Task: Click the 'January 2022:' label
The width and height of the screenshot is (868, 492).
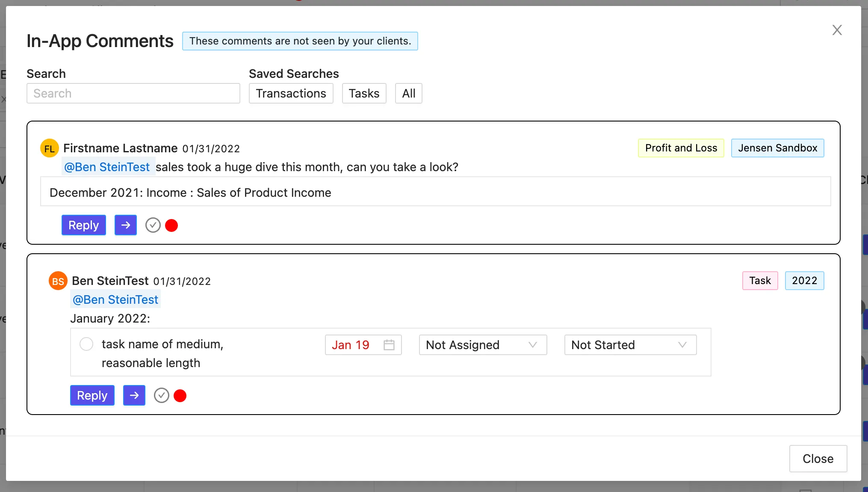Action: click(x=110, y=318)
